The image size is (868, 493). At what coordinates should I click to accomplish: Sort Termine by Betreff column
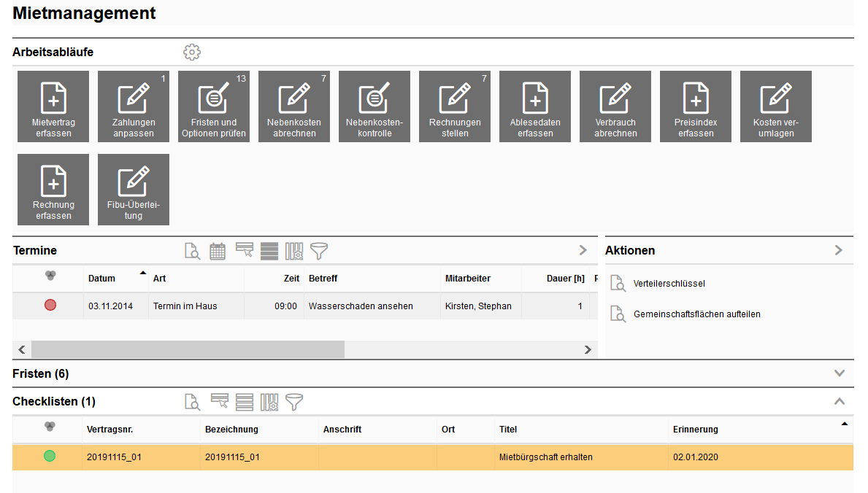click(x=323, y=279)
